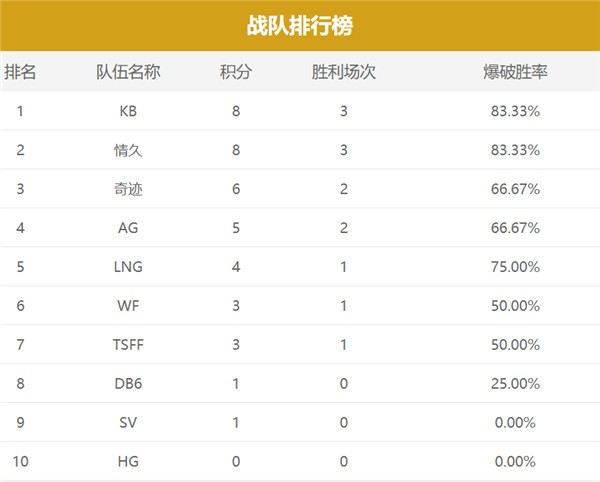
Task: Select the 队伍名称 column header
Action: (x=128, y=72)
